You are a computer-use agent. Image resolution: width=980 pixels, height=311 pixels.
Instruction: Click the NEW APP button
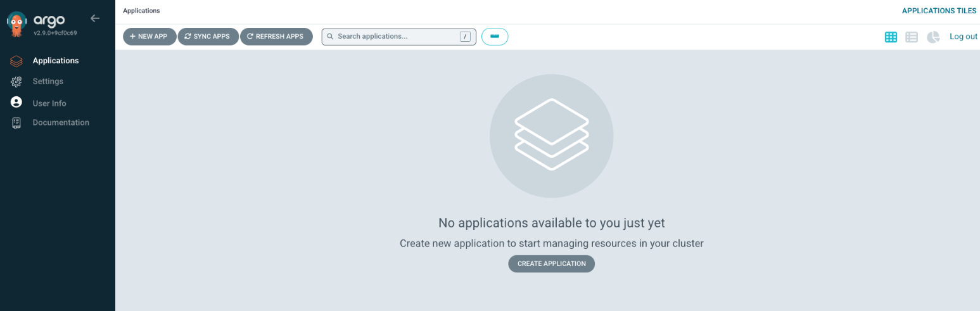(x=149, y=37)
